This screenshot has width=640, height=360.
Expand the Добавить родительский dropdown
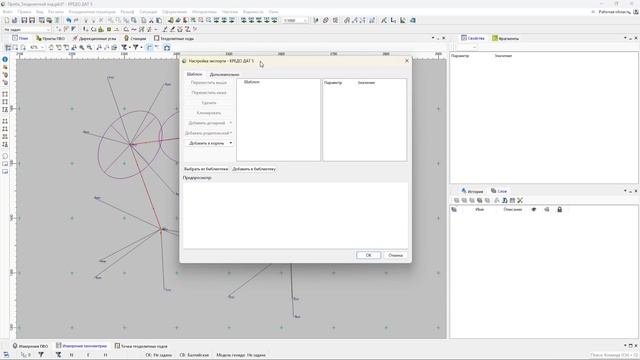coord(209,133)
